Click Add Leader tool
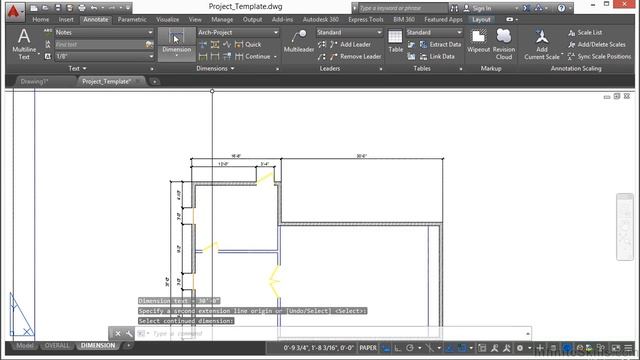Image resolution: width=640 pixels, height=360 pixels. [x=350, y=44]
